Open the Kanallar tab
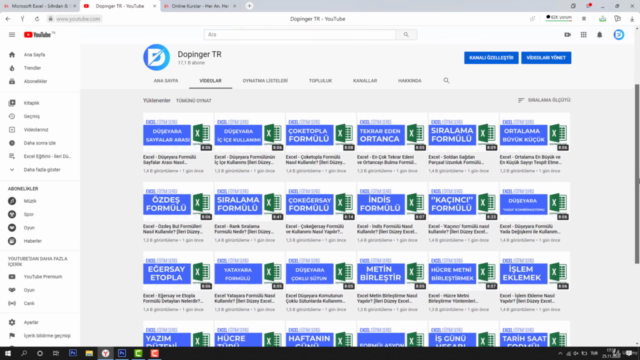The width and height of the screenshot is (640, 360). [x=365, y=81]
